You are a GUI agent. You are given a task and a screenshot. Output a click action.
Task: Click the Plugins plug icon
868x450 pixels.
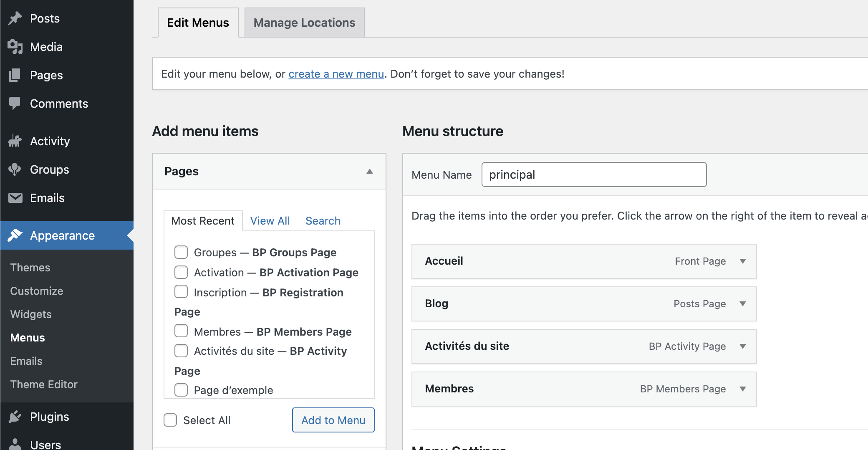[x=15, y=417]
